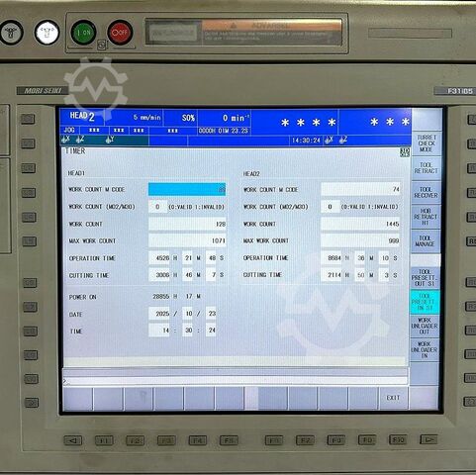Select the DATE year field 2025
The height and width of the screenshot is (475, 476).
click(159, 314)
